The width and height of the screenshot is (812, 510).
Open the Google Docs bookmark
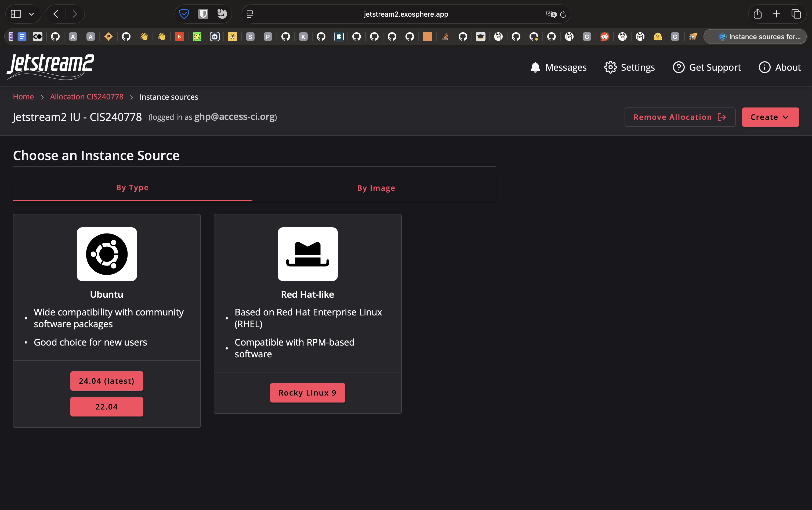[x=22, y=37]
